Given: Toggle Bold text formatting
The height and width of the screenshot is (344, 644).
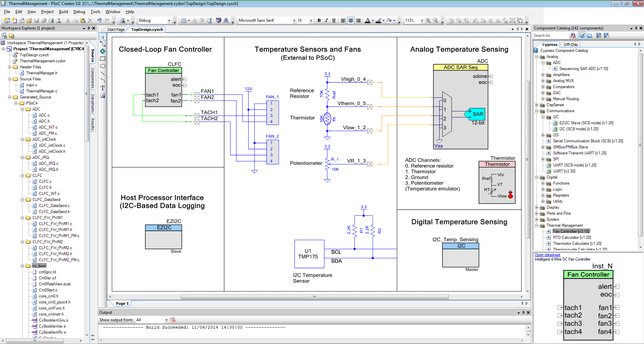Looking at the screenshot, I should 319,20.
